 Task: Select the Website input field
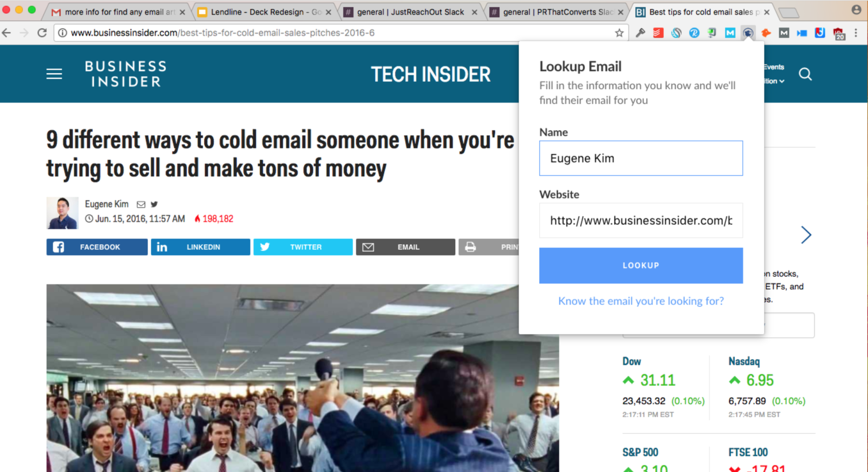point(640,220)
